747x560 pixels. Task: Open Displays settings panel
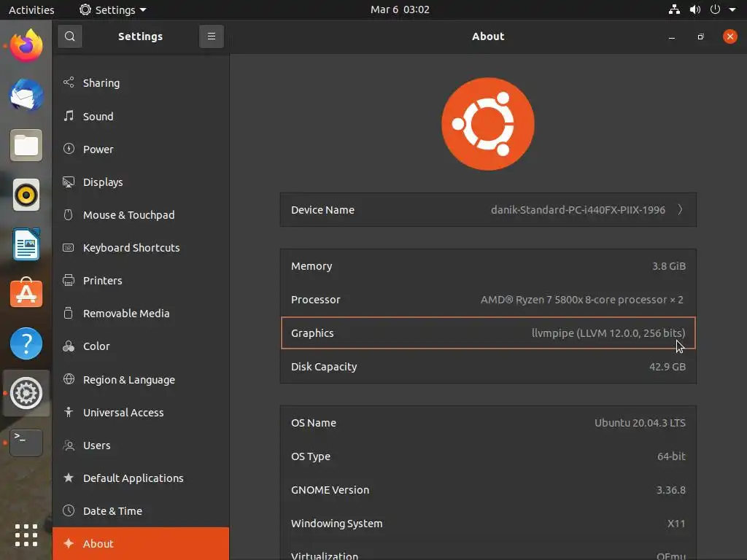click(141, 182)
